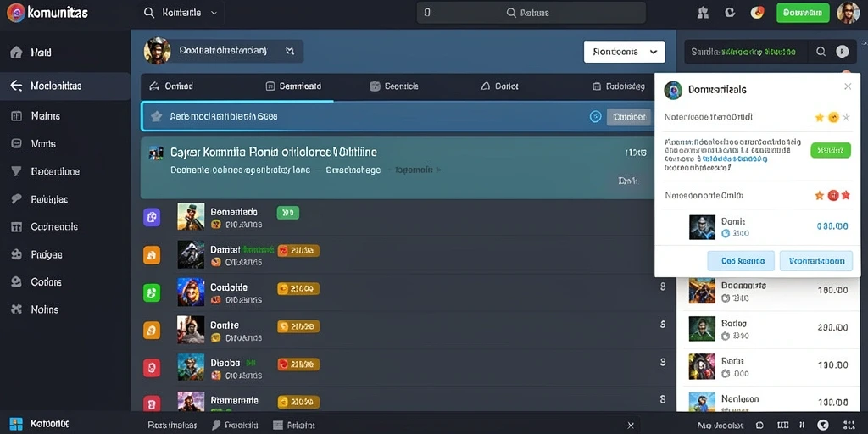The image size is (868, 434).
Task: Open the Kotitarite dropdown in top bar
Action: coord(181,13)
